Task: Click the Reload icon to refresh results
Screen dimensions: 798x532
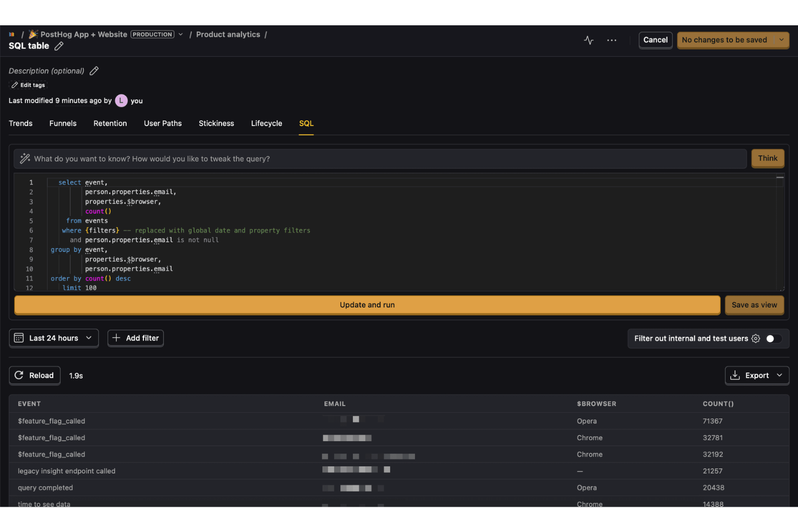Action: point(19,375)
